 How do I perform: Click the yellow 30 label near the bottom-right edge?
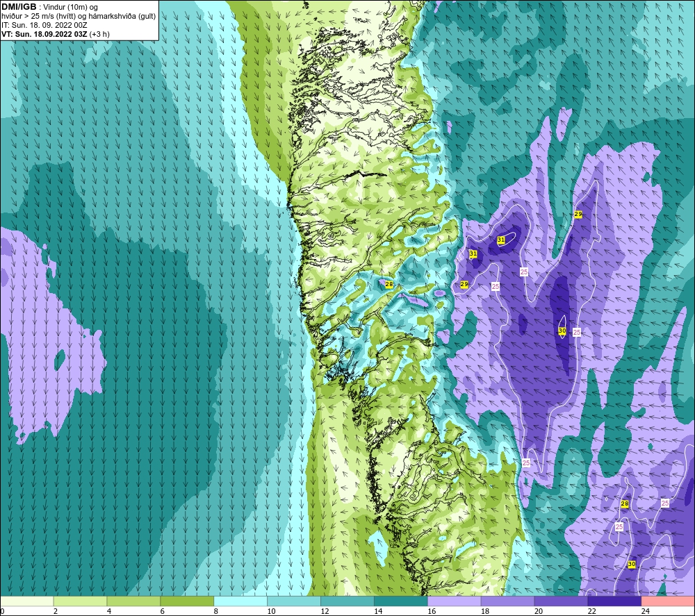(x=632, y=564)
